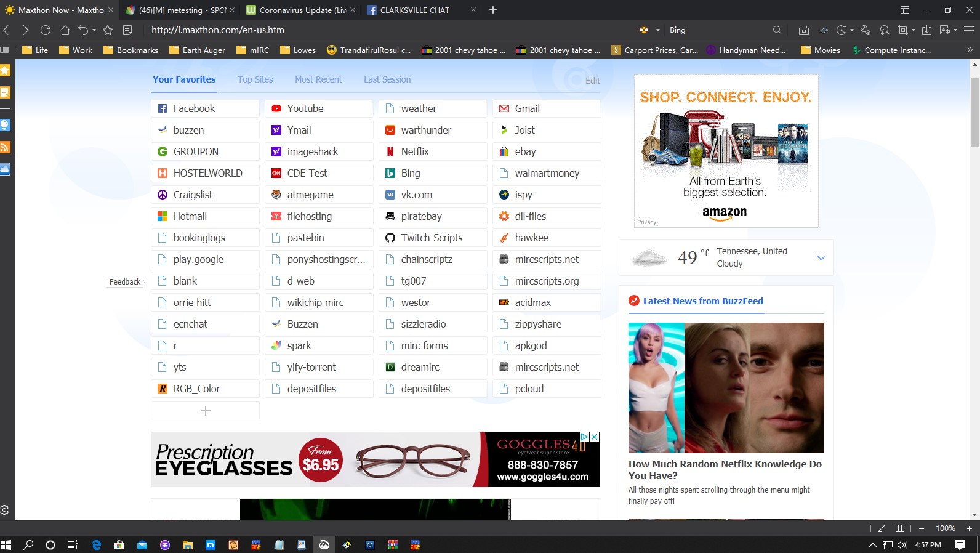Open the Youtube favorite tile

click(319, 108)
